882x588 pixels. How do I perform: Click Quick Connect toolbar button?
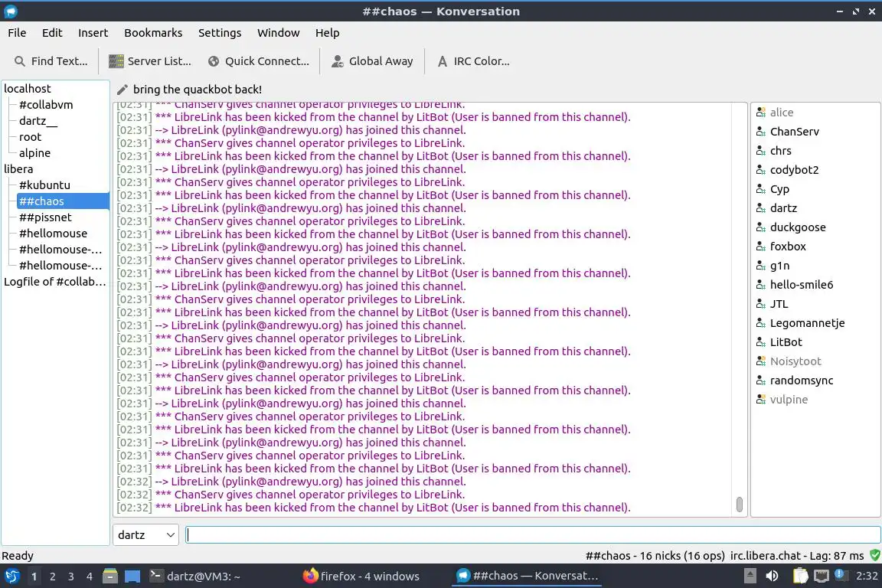(x=258, y=61)
